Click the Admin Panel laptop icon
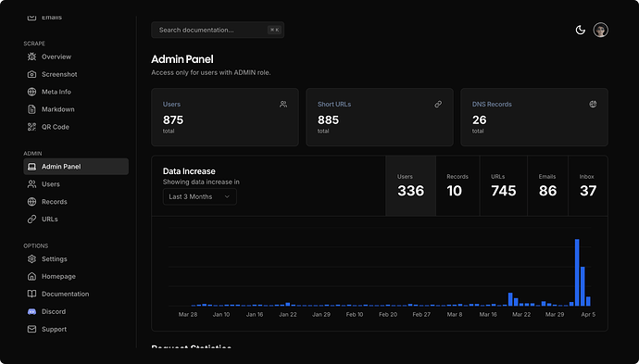 pyautogui.click(x=31, y=167)
